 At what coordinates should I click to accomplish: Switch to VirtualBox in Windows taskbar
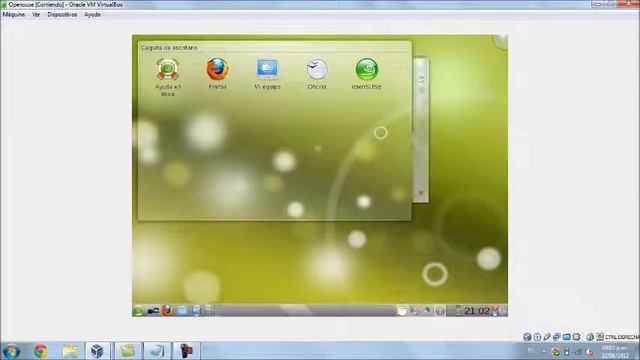pyautogui.click(x=97, y=351)
